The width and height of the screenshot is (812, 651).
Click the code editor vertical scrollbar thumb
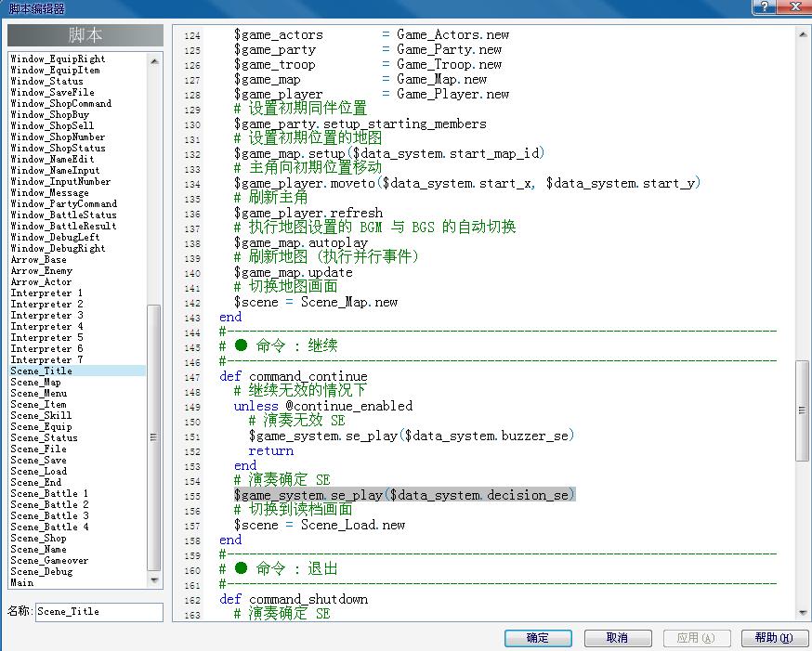pyautogui.click(x=802, y=410)
